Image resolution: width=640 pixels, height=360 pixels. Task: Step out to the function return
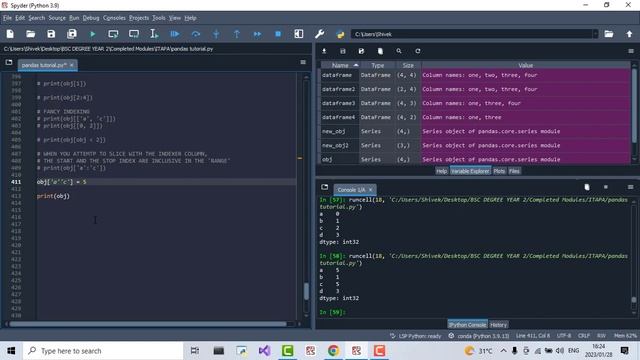point(237,34)
